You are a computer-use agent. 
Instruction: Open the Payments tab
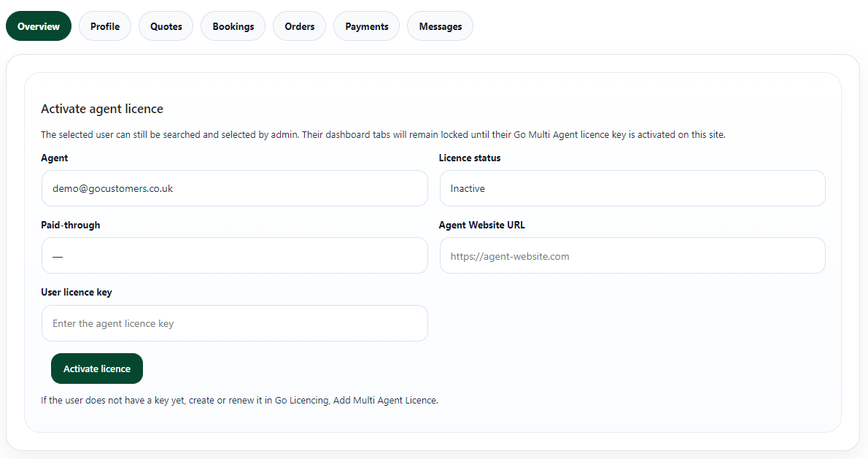tap(366, 26)
